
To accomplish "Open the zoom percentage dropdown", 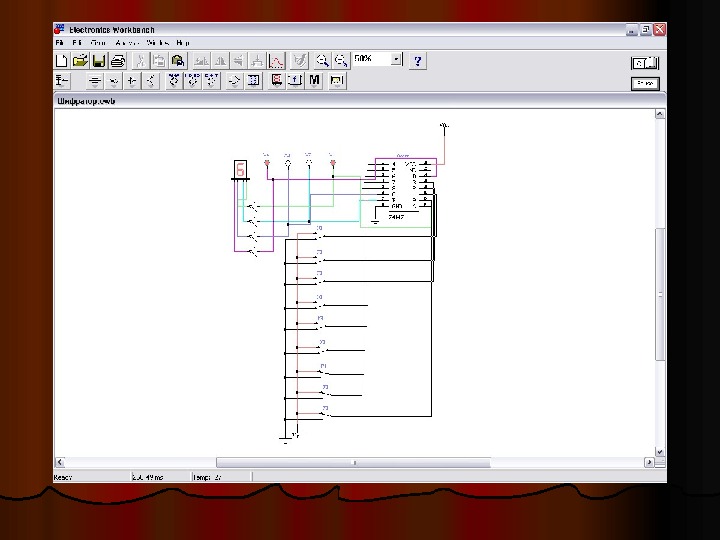I will coord(397,59).
